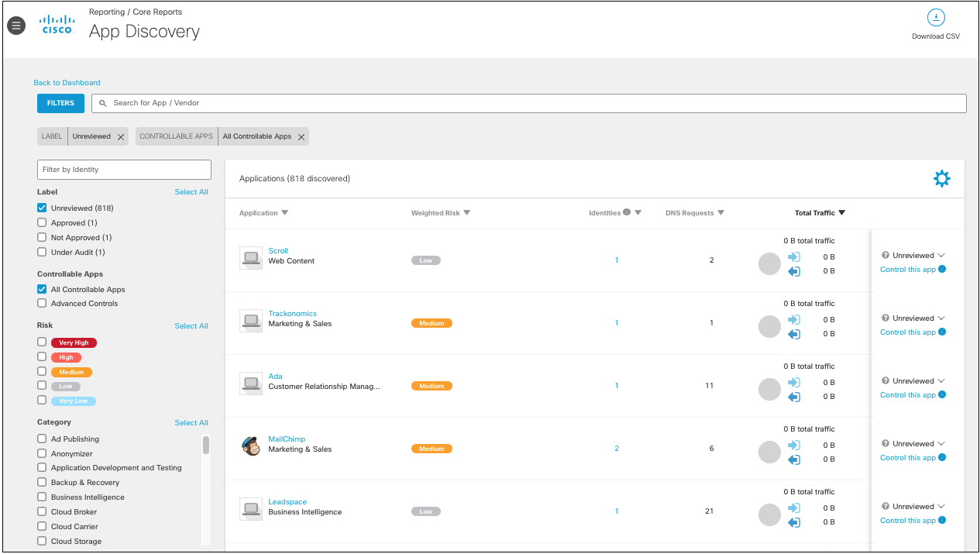
Task: Open table settings gear icon
Action: tap(941, 179)
